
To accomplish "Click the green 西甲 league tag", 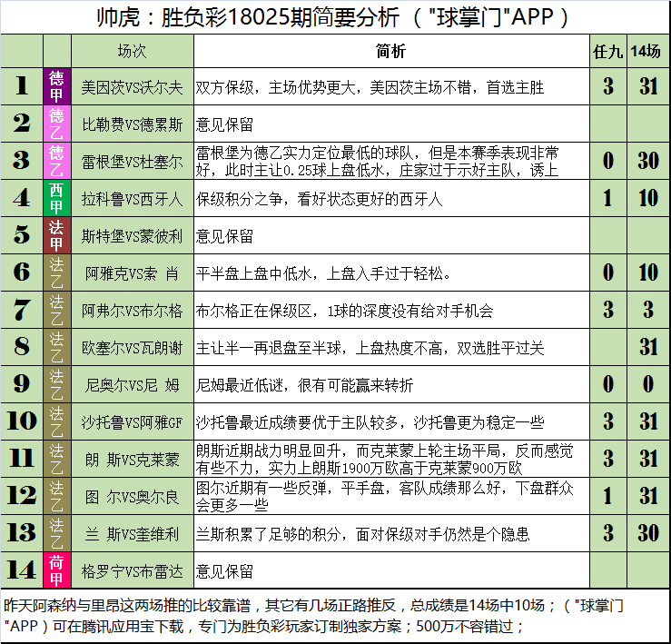I will point(57,198).
